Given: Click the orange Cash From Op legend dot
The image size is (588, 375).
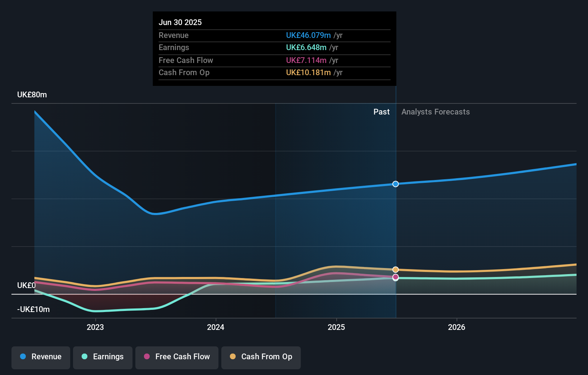Looking at the screenshot, I should point(232,357).
